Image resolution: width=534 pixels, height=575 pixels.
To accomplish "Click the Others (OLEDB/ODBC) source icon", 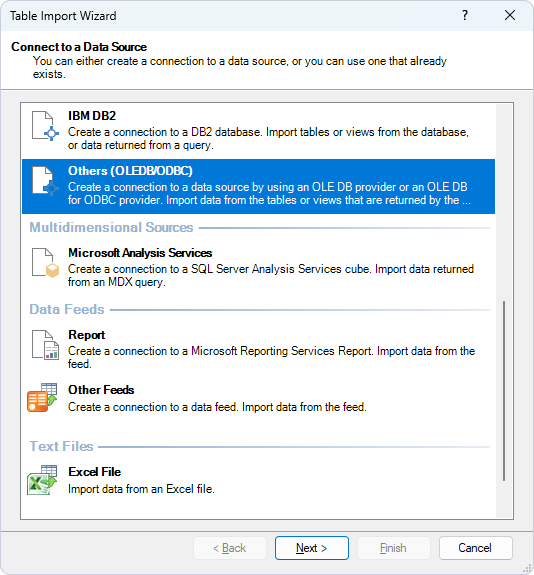I will [x=45, y=181].
